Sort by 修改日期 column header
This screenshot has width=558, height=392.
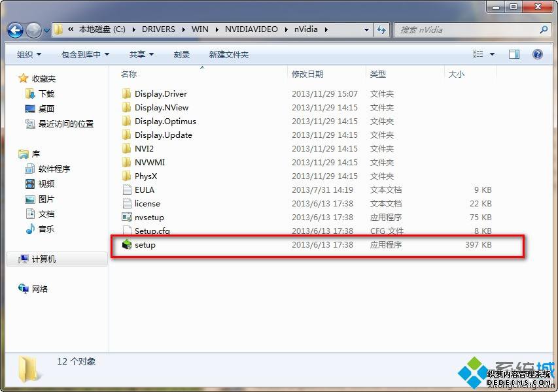coord(307,74)
